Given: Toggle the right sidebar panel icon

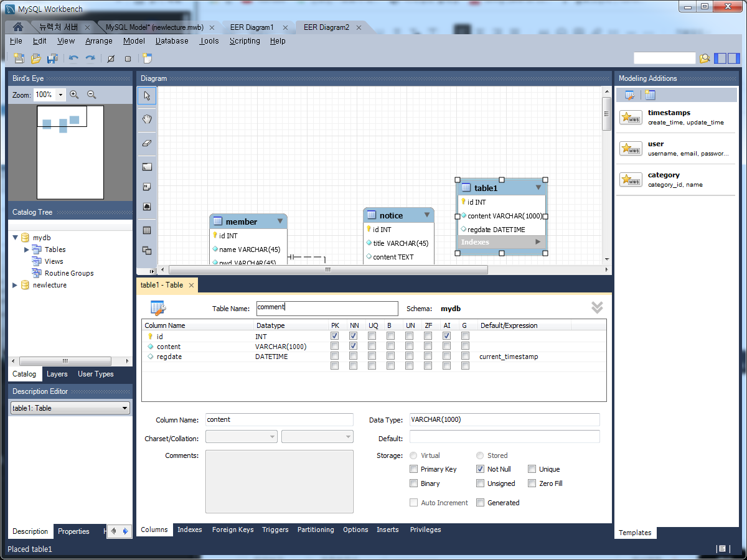Looking at the screenshot, I should [x=734, y=58].
